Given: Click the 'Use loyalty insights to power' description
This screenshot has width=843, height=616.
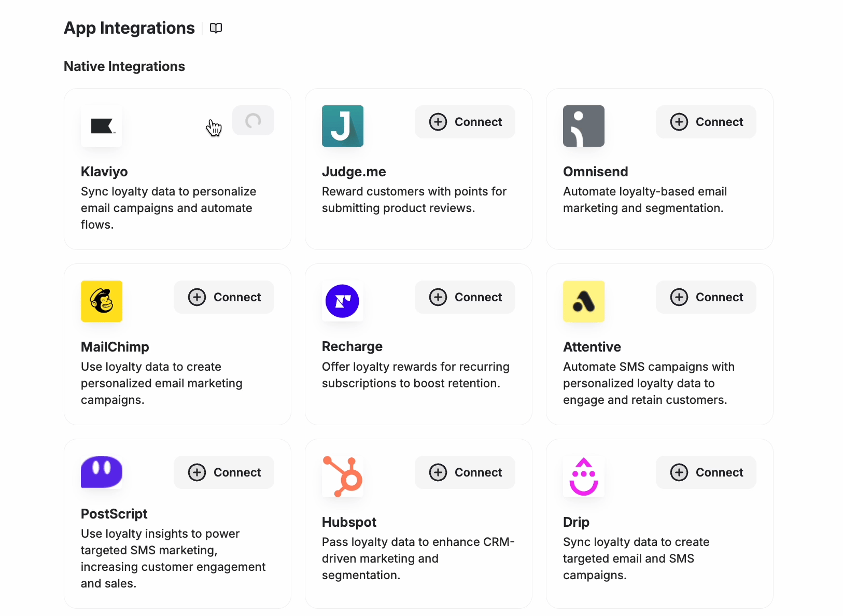Looking at the screenshot, I should 173,558.
